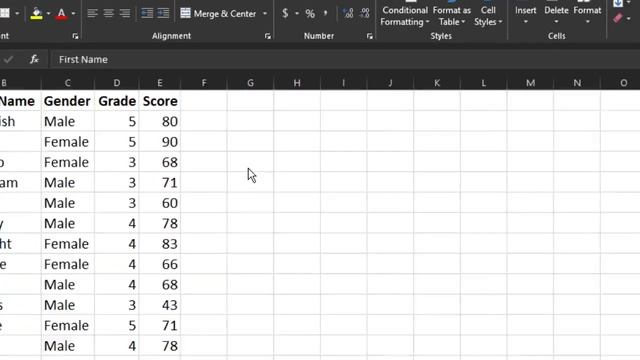
Task: Apply red font color with the A icon
Action: (61, 13)
